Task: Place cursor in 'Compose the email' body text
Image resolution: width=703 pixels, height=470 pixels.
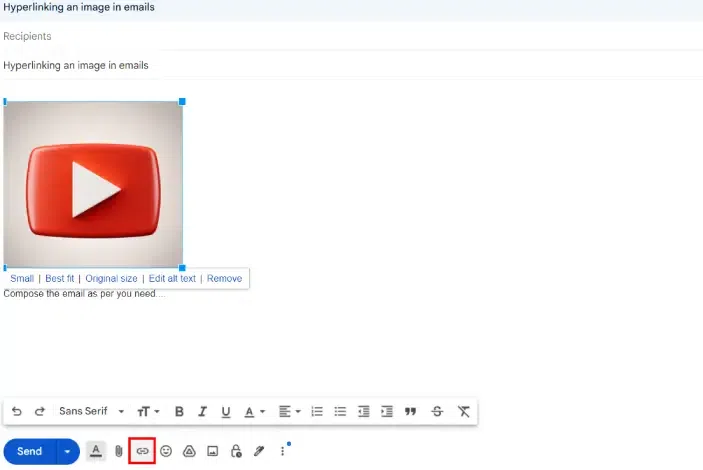Action: pos(84,294)
